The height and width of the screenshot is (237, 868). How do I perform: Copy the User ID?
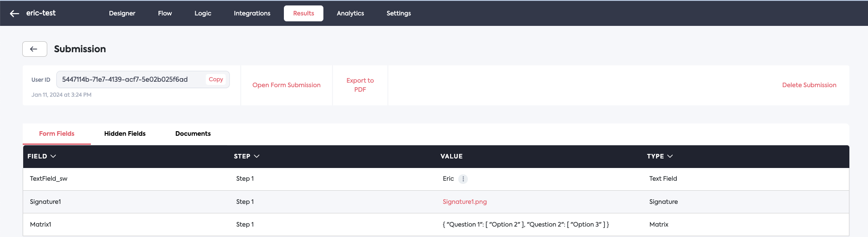[216, 79]
